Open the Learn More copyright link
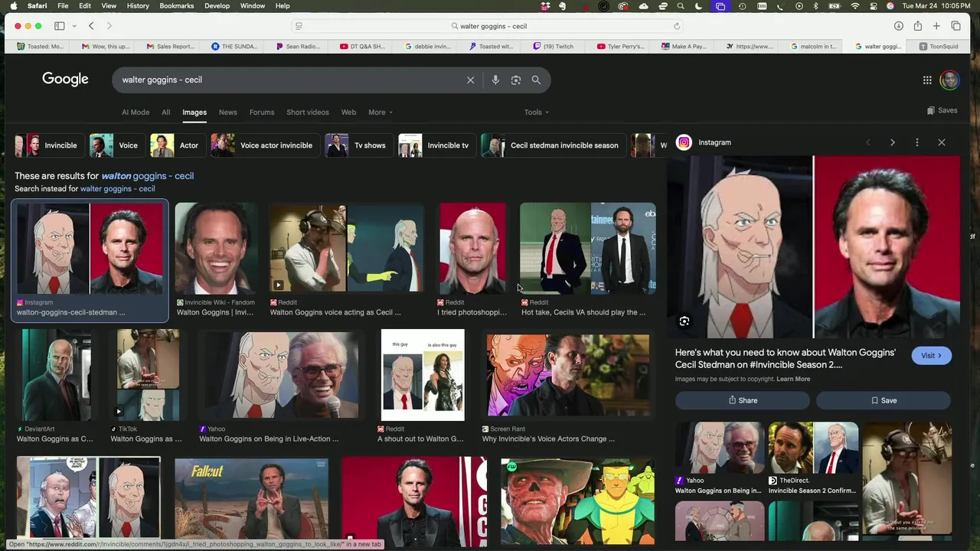980x551 pixels. tap(793, 379)
